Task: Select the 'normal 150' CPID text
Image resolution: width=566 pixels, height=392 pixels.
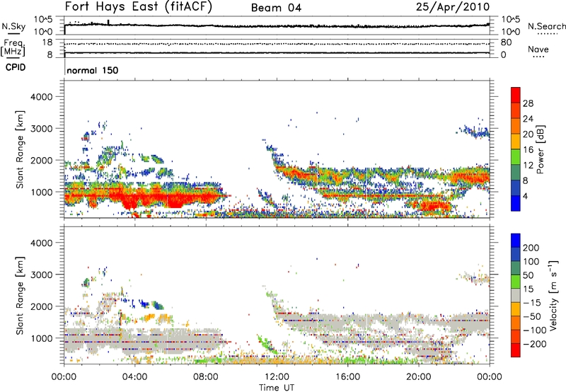Action: 93,70
